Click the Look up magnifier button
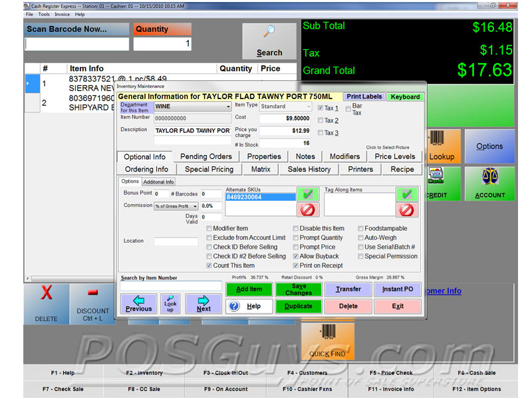 170,304
